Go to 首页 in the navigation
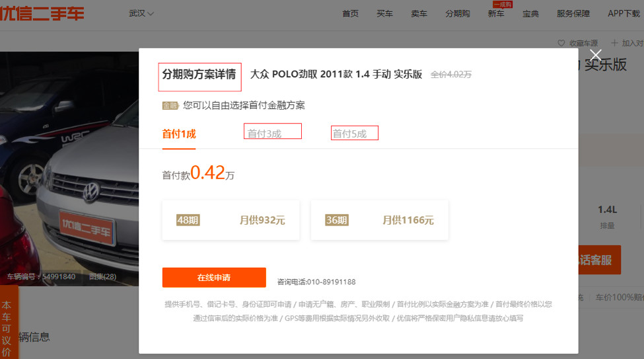Screen dimensions: 644x359 (x=350, y=14)
